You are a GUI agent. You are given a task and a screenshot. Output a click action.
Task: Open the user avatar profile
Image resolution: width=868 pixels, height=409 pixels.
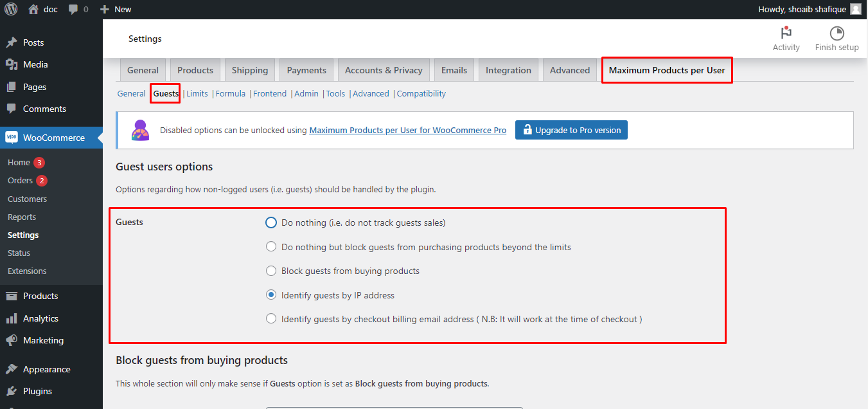[x=856, y=9]
